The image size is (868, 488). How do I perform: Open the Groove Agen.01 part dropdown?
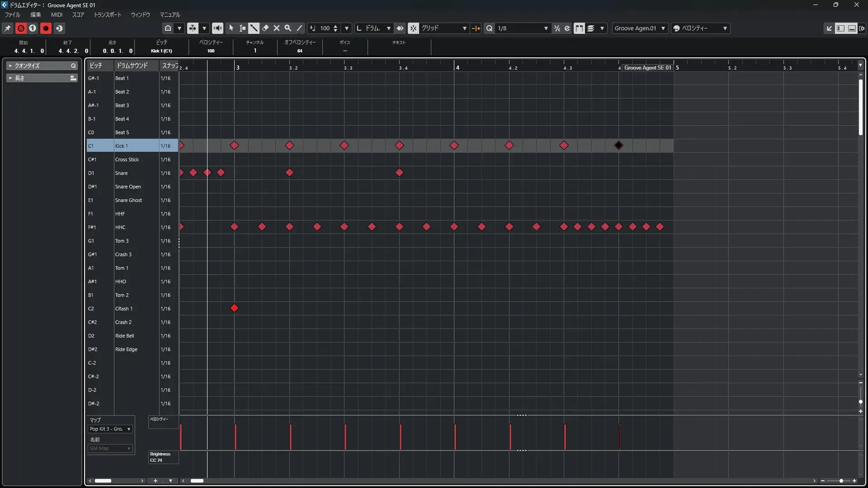pos(640,28)
